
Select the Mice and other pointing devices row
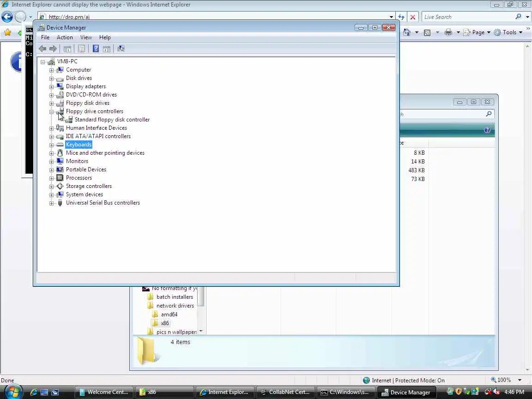(x=105, y=153)
